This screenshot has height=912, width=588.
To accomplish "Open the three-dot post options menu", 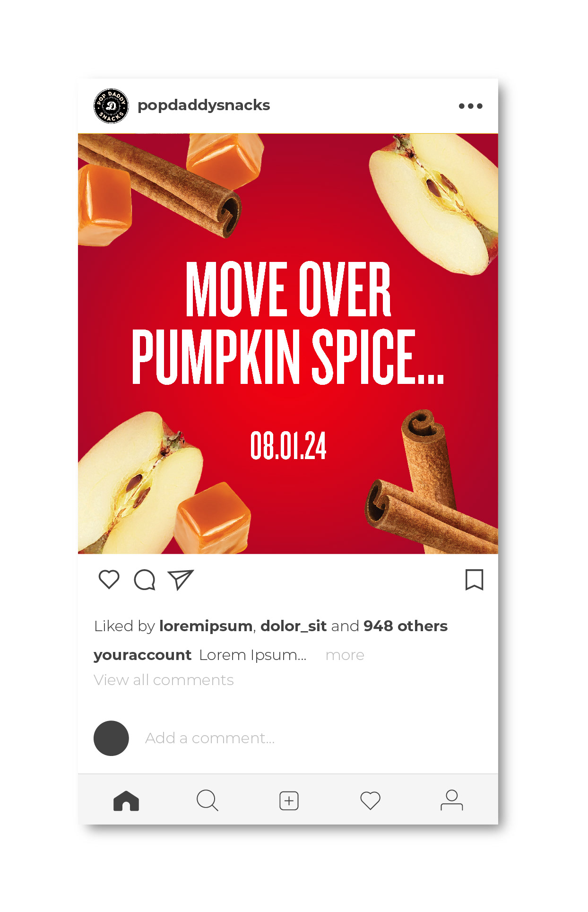I will (471, 106).
